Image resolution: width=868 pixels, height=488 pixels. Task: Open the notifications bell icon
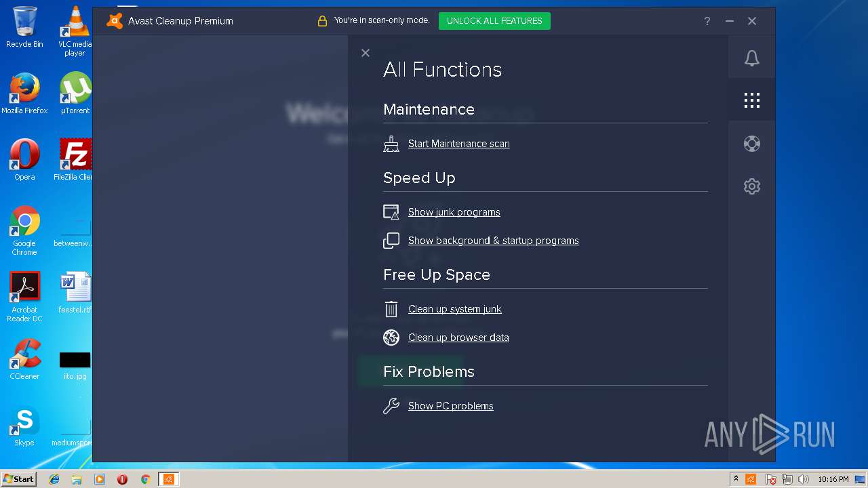751,58
